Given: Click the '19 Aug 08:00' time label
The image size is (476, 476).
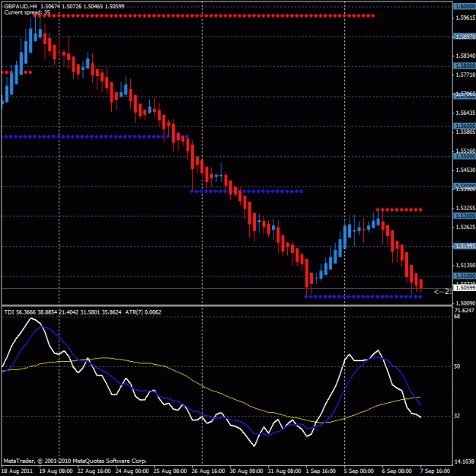Looking at the screenshot, I should 56,471.
